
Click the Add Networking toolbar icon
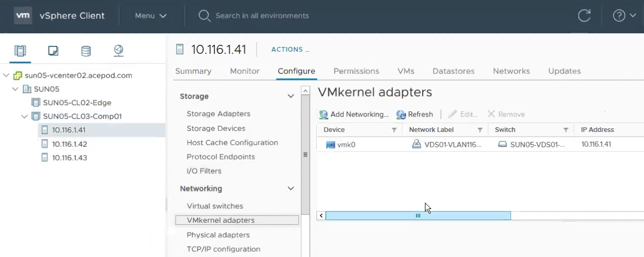tap(324, 115)
